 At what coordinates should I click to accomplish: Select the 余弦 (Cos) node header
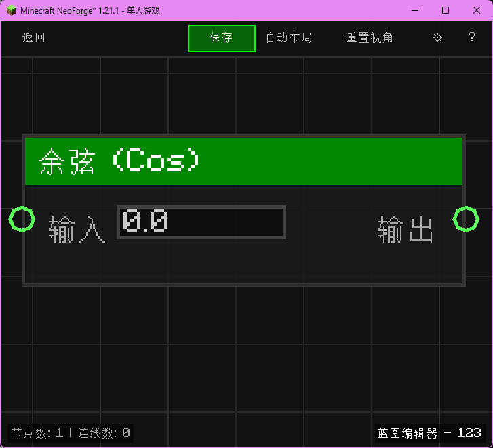pos(243,161)
